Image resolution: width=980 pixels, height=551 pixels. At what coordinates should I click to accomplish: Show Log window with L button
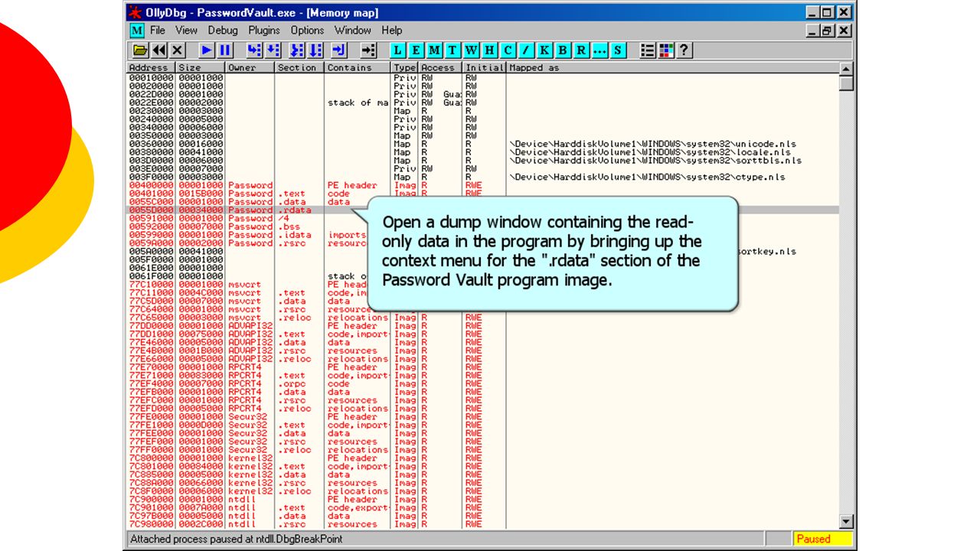pos(398,51)
